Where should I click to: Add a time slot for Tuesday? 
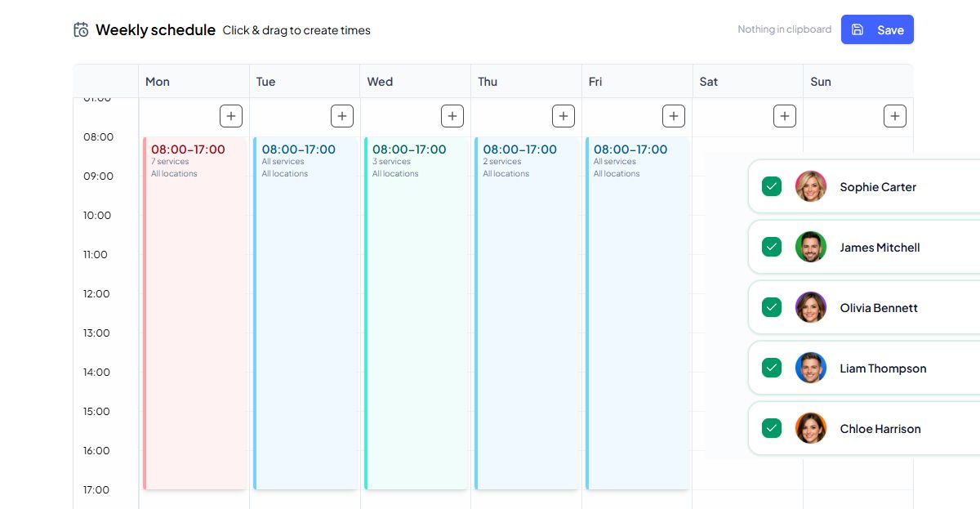(x=342, y=116)
